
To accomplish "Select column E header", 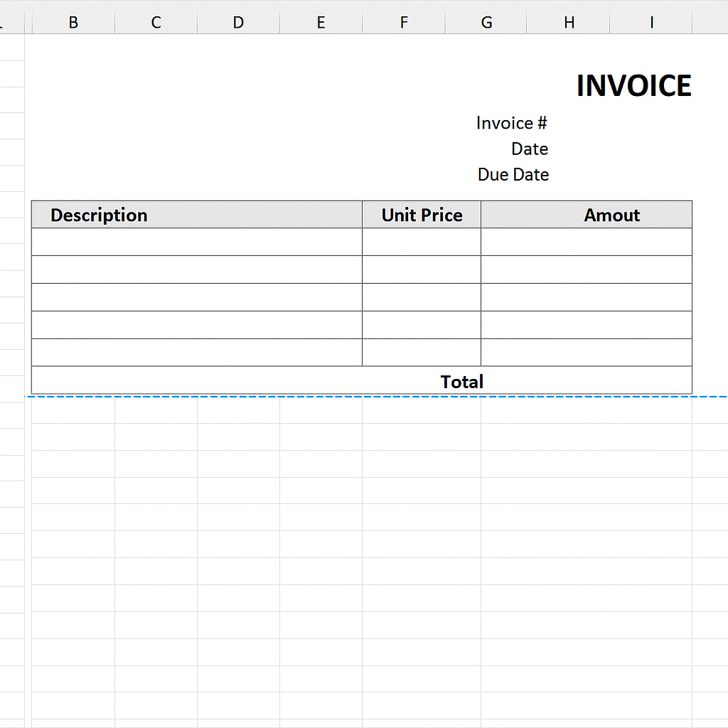I will tap(321, 23).
